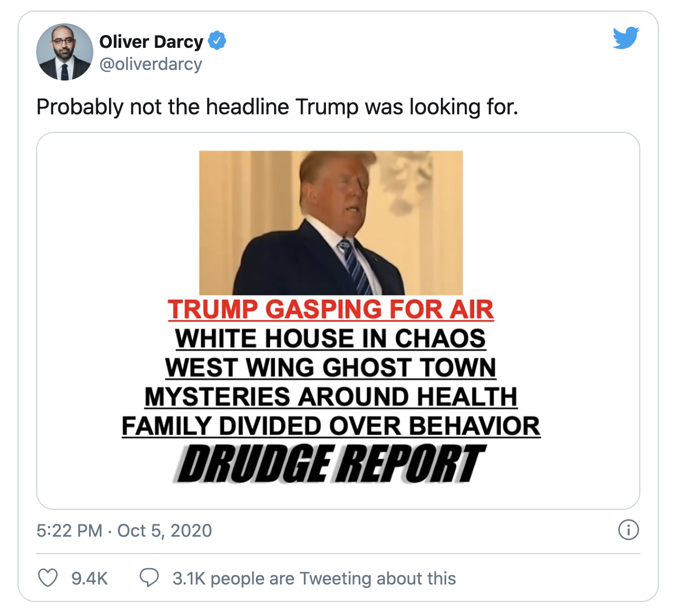Click FAMILY DIVIDED OVER BEHAVIOR headline
The height and width of the screenshot is (616, 673).
tap(331, 426)
